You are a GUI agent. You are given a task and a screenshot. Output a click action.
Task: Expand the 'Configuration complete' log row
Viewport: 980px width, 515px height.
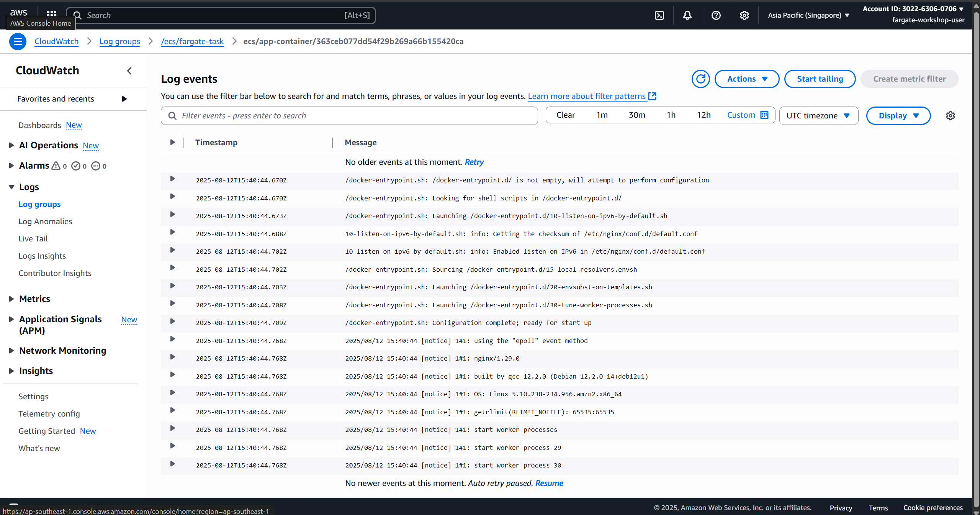(172, 321)
